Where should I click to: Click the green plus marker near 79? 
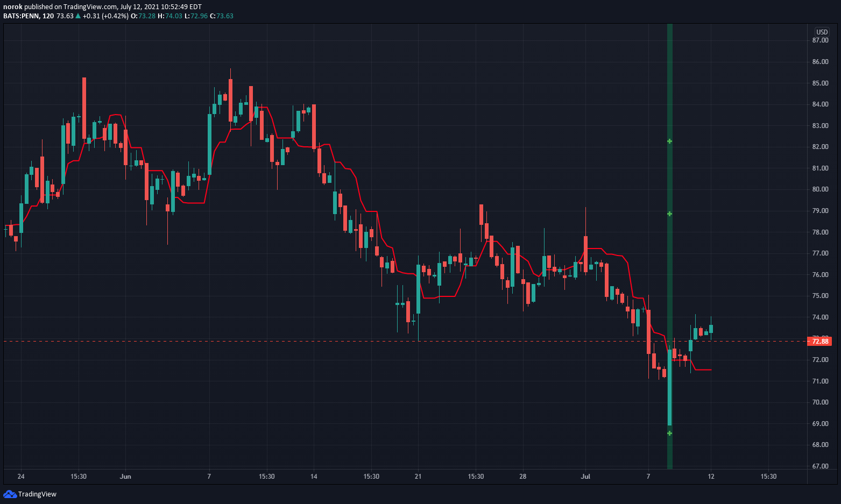670,214
